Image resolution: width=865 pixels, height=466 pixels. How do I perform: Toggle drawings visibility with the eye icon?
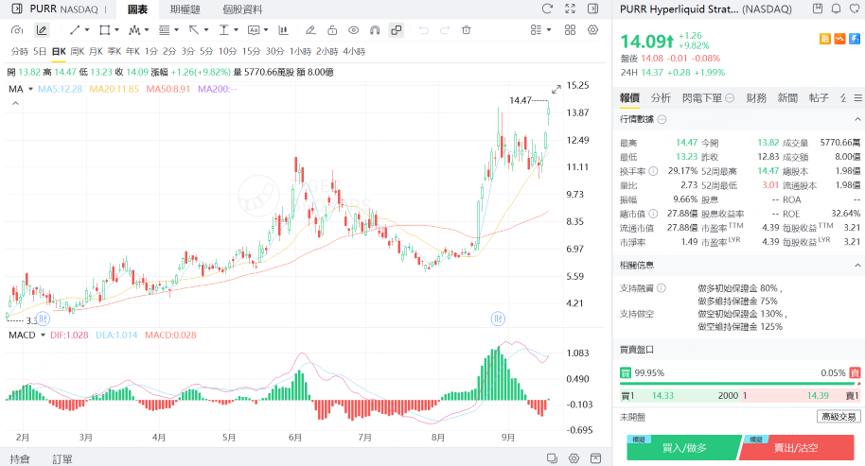coord(354,30)
